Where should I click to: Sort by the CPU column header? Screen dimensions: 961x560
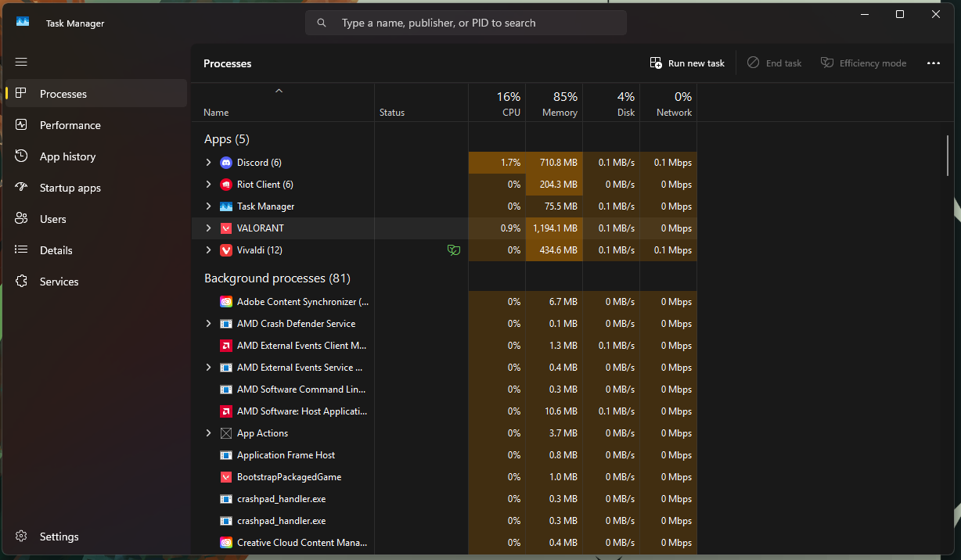click(x=497, y=102)
